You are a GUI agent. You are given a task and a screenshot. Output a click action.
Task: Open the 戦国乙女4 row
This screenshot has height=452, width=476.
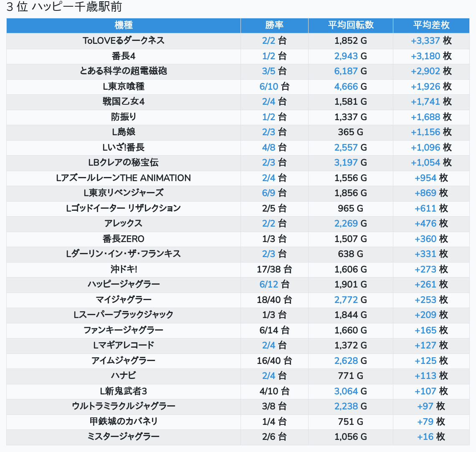pyautogui.click(x=124, y=102)
